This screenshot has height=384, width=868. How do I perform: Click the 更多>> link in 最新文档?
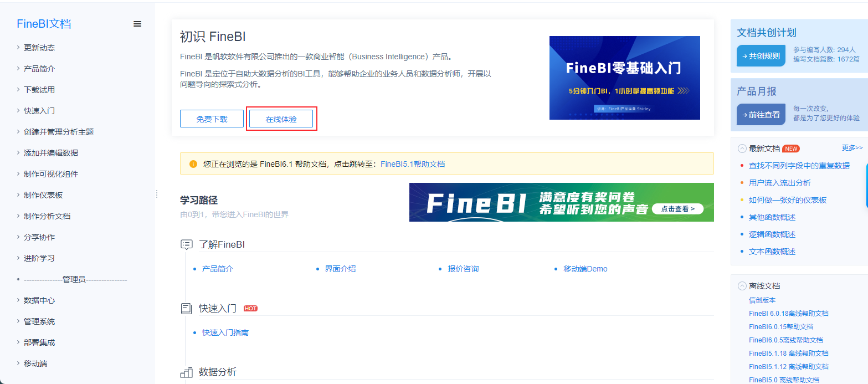852,147
